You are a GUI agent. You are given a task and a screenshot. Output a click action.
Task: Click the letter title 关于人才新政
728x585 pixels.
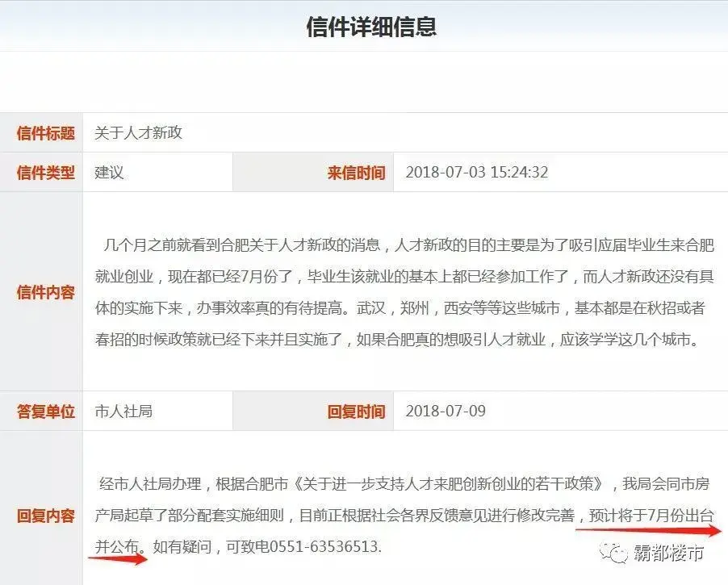[138, 133]
